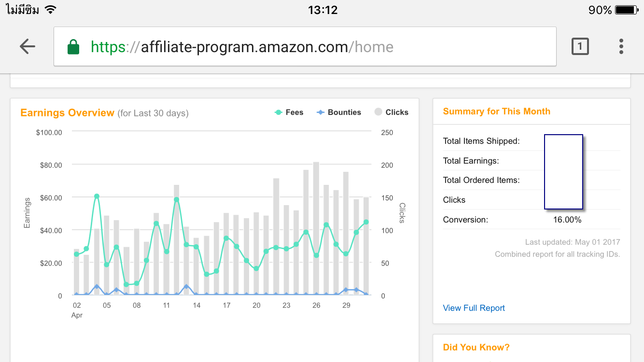The width and height of the screenshot is (644, 362).
Task: Tap the Summary for This Month heading
Action: point(497,111)
